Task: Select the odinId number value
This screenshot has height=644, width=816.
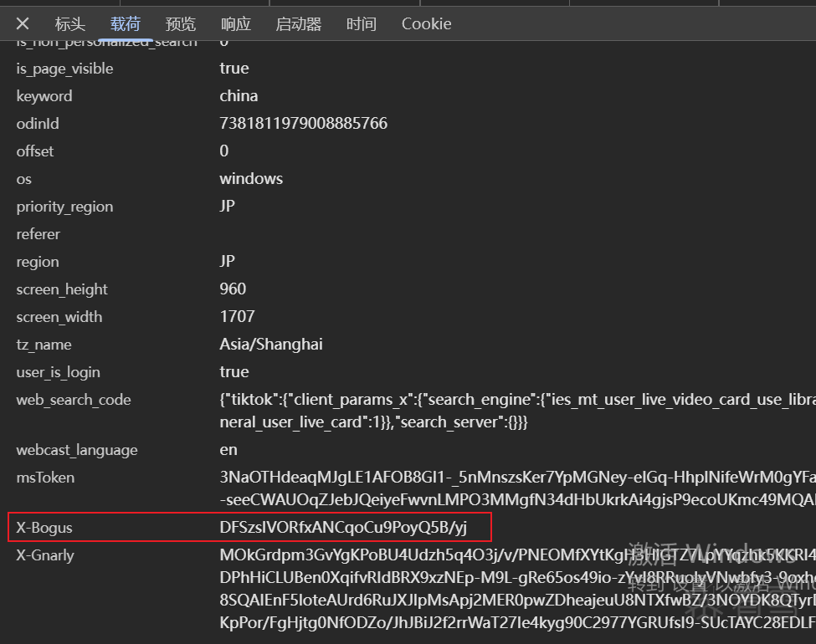Action: click(303, 124)
